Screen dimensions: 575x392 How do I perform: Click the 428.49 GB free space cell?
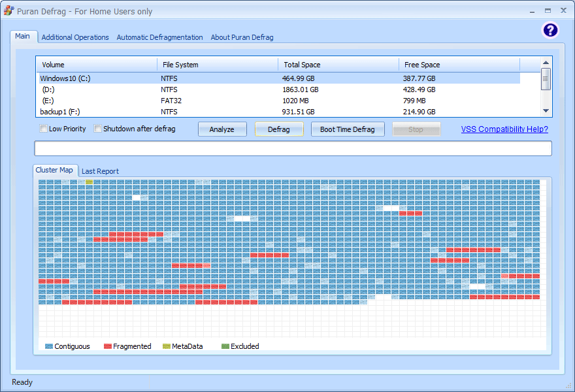coord(419,90)
